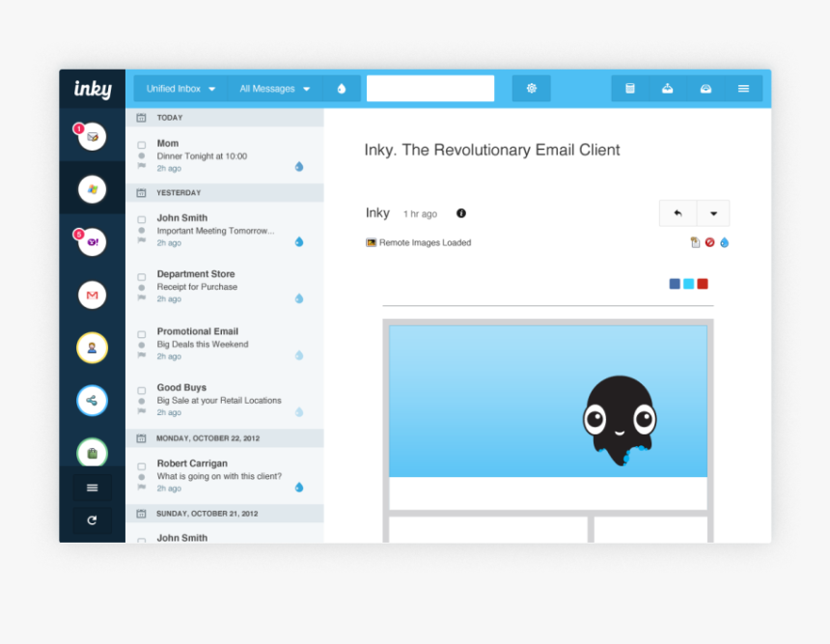This screenshot has width=830, height=644.
Task: Click the calendar icon beside TODAY header
Action: point(141,118)
